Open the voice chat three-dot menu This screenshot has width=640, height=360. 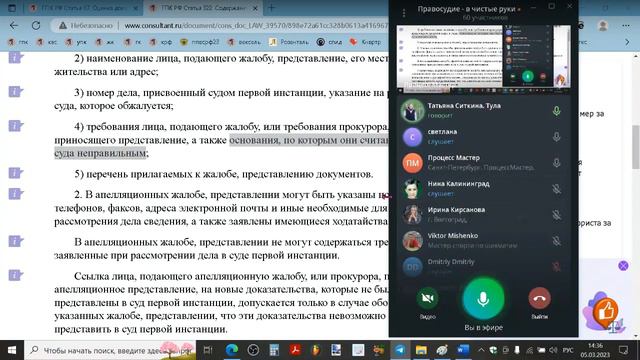(x=404, y=13)
